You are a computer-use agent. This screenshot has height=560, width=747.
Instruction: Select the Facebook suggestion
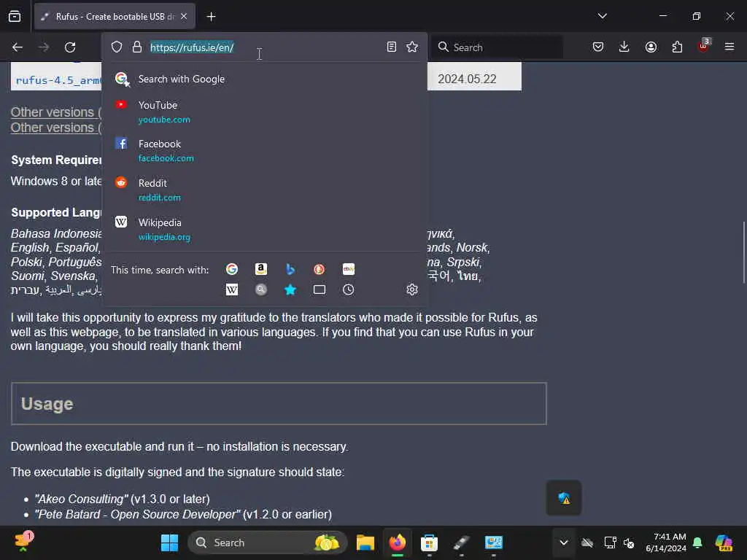(264, 150)
